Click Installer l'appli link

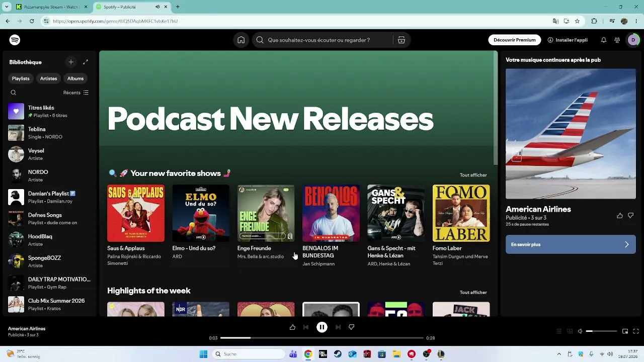coord(568,40)
